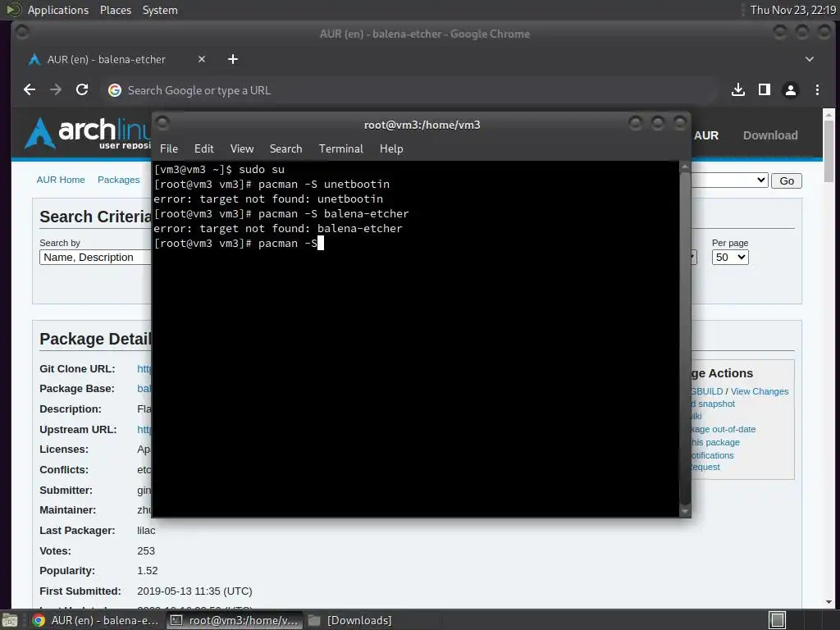
Task: Go back in Chrome browser
Action: pos(30,90)
